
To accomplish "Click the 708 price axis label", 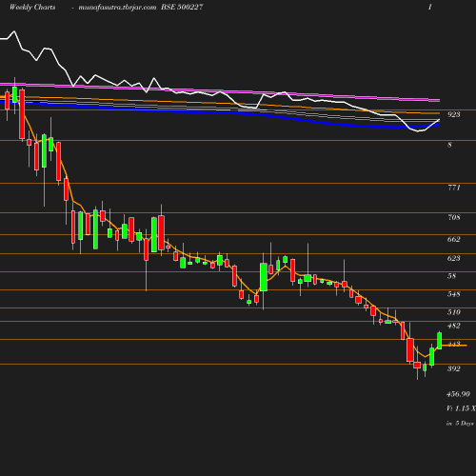I will (454, 217).
